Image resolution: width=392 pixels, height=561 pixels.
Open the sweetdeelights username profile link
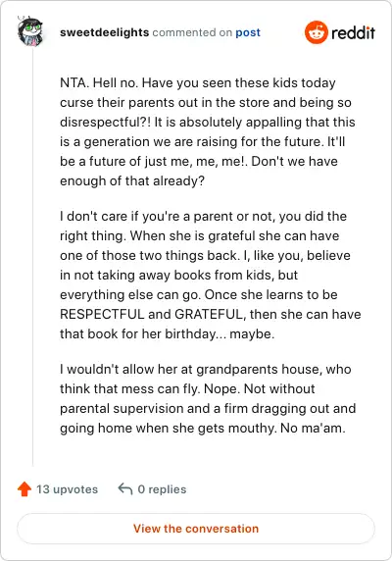104,32
